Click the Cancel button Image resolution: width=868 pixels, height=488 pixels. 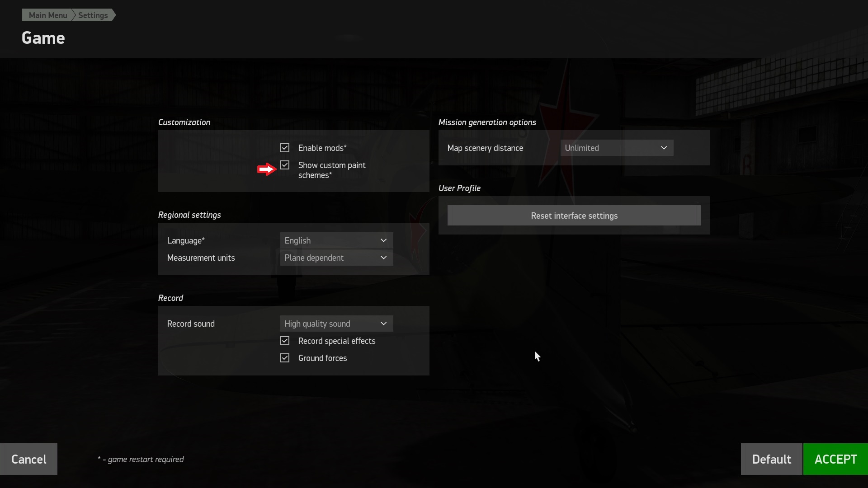tap(28, 459)
